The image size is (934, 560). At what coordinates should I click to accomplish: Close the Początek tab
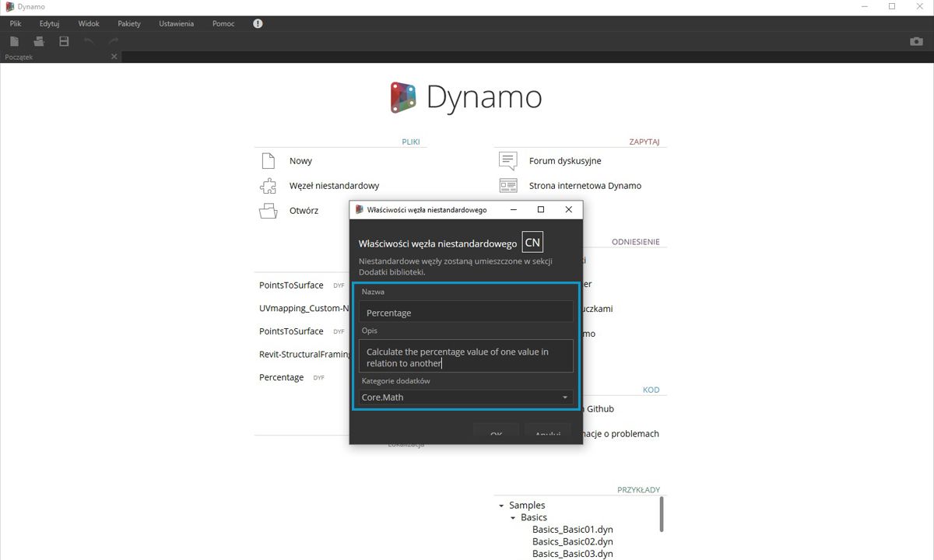coord(114,57)
